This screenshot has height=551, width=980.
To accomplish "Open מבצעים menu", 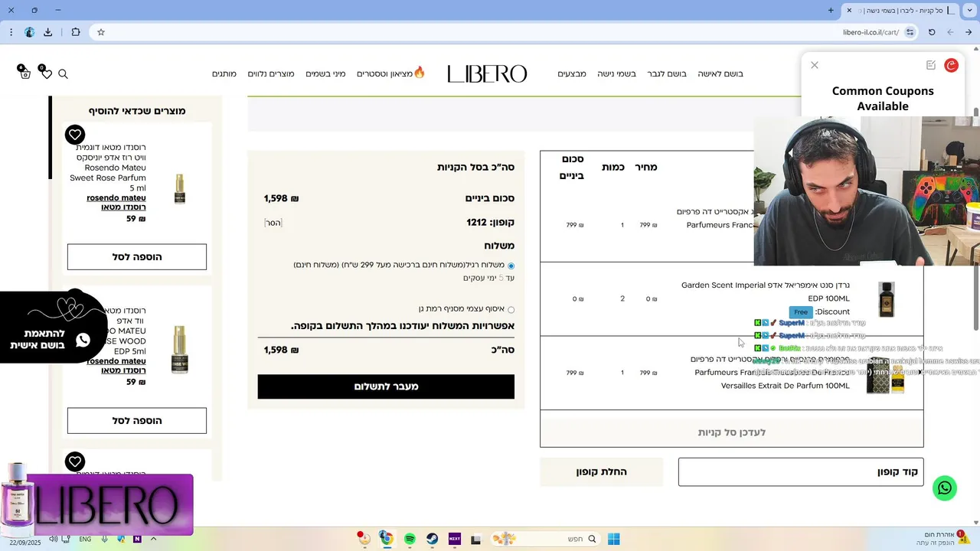I will click(572, 74).
